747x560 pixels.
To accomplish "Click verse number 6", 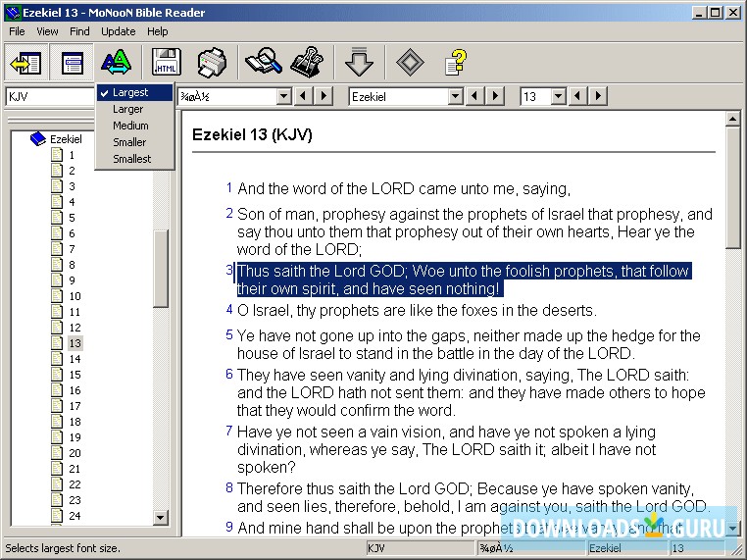I will (229, 374).
